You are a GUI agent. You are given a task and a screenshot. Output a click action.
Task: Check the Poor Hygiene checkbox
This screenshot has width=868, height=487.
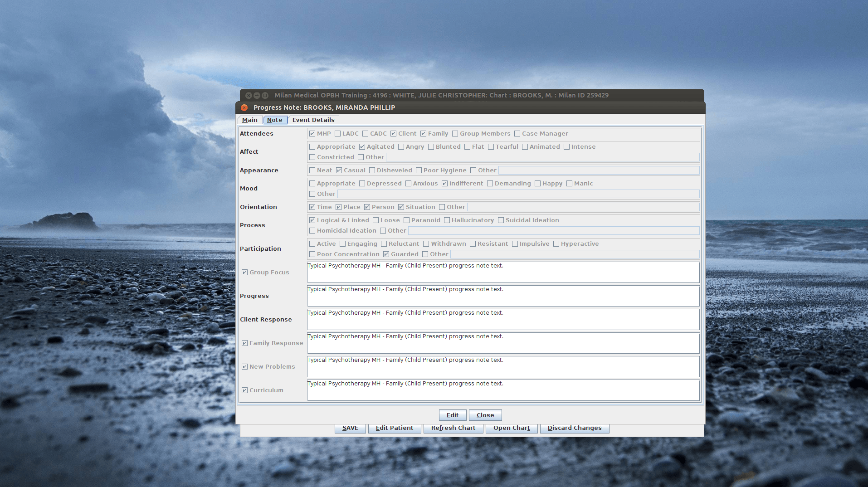coord(419,170)
